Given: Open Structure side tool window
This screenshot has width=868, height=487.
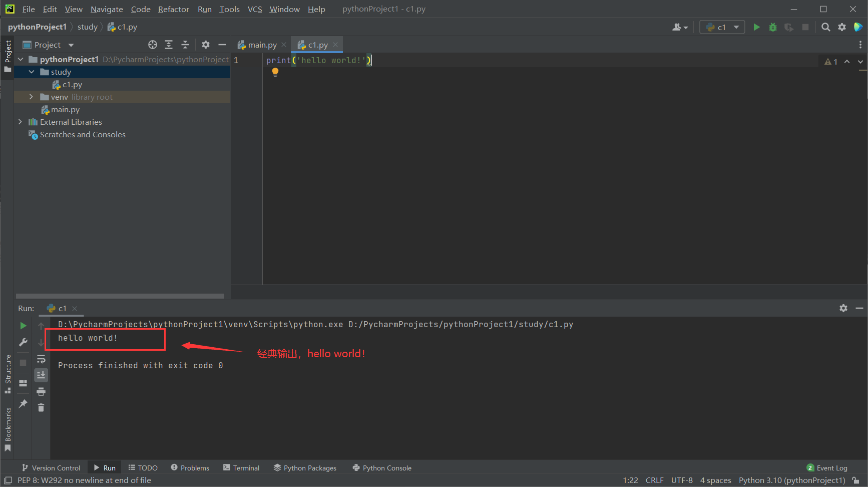Looking at the screenshot, I should (x=8, y=374).
